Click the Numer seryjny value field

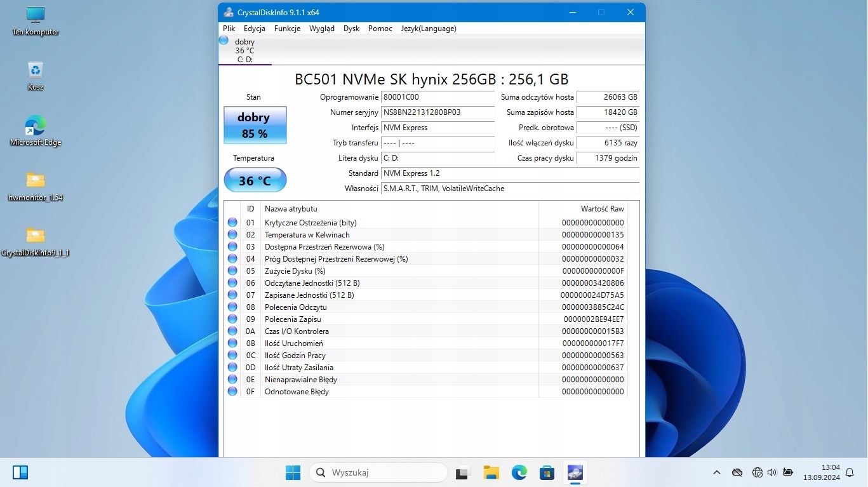tap(437, 112)
